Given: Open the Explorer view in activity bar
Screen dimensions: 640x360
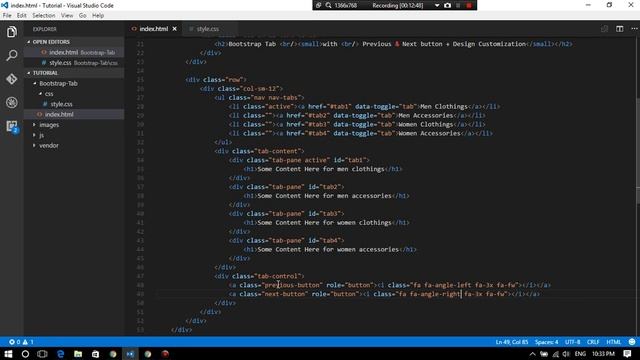Looking at the screenshot, I should [11, 32].
